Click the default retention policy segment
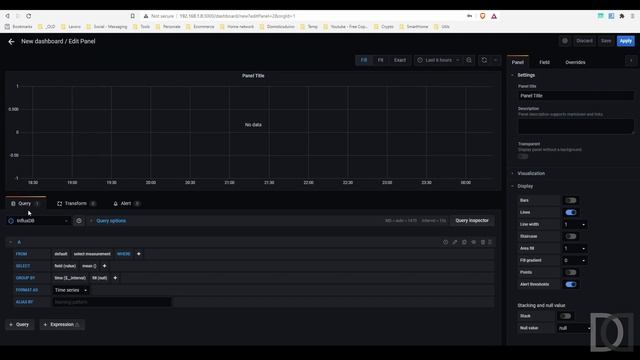Screen dimensions: 640x360 point(61,254)
